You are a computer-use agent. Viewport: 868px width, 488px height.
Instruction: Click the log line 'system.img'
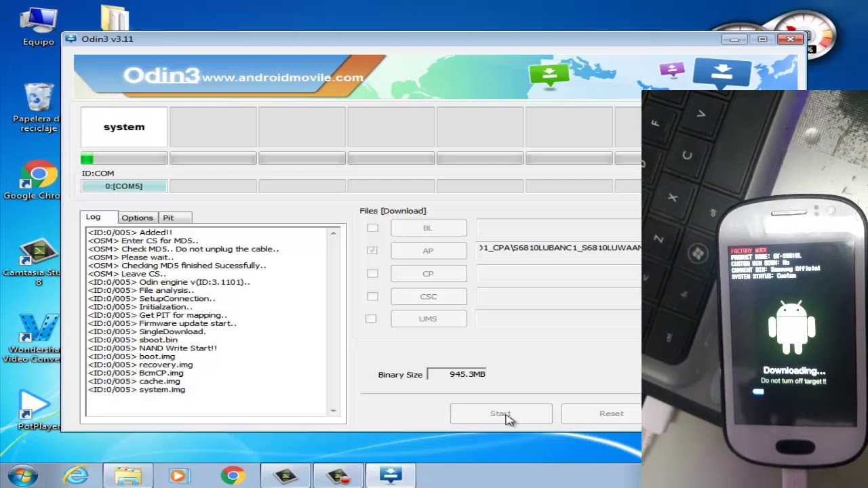[x=136, y=390]
